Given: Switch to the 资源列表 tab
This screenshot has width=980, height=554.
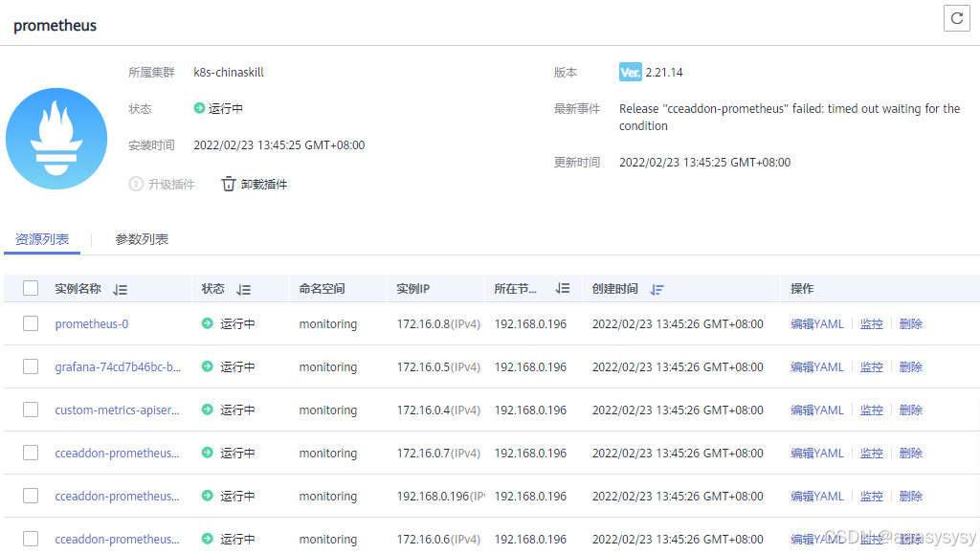Looking at the screenshot, I should coord(42,239).
